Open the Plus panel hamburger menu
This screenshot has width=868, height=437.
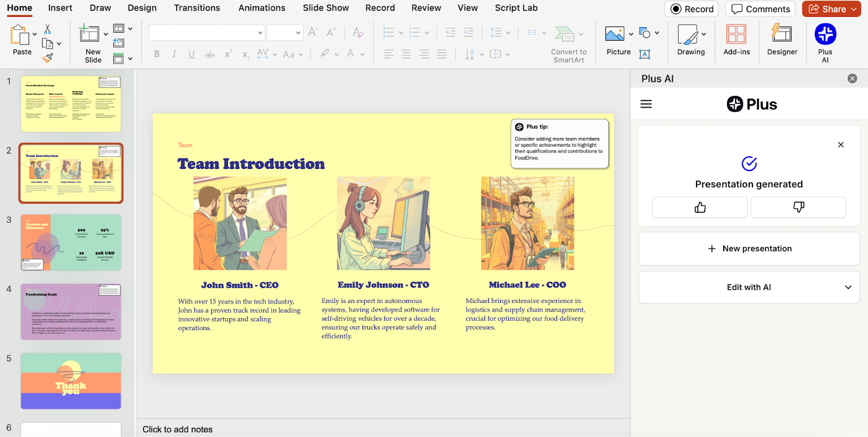tap(646, 104)
